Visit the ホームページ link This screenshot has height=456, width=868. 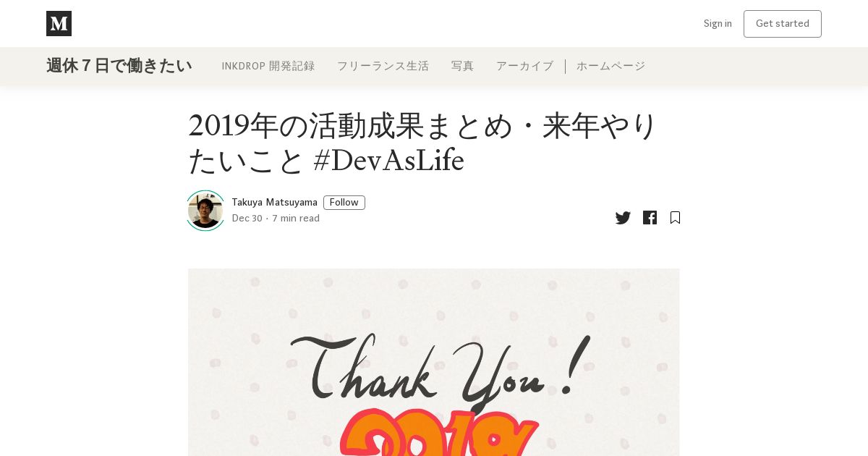(610, 66)
